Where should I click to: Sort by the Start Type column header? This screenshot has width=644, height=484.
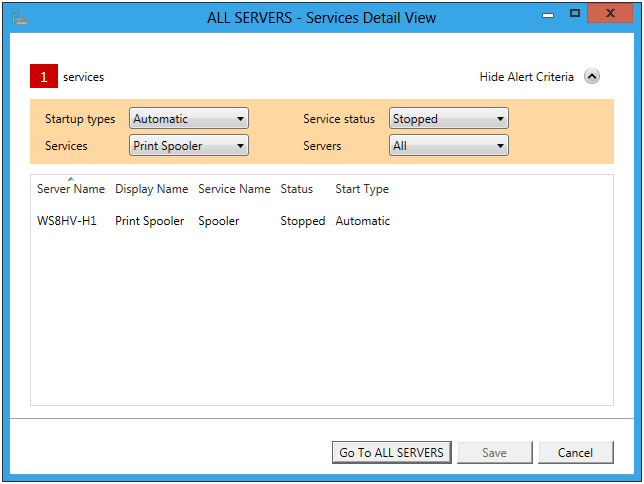(x=362, y=189)
